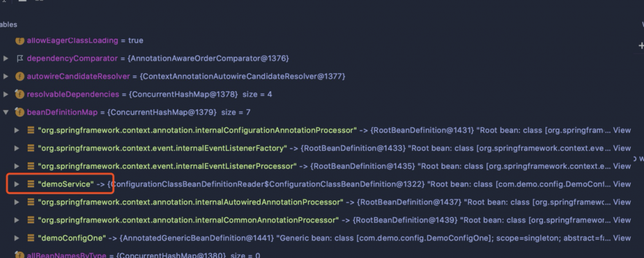
Task: Click the field icon beside allowEagerClassLoading
Action: click(x=19, y=41)
